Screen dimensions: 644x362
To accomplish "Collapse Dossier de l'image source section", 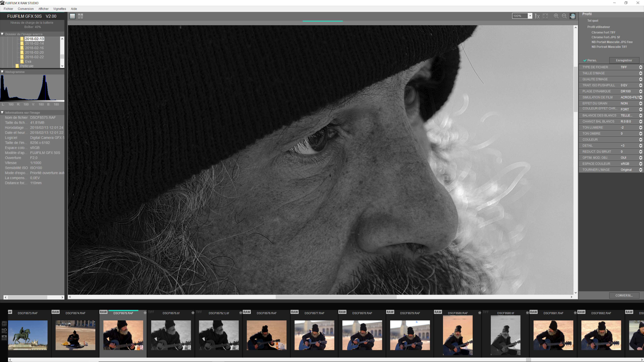I will 2,34.
